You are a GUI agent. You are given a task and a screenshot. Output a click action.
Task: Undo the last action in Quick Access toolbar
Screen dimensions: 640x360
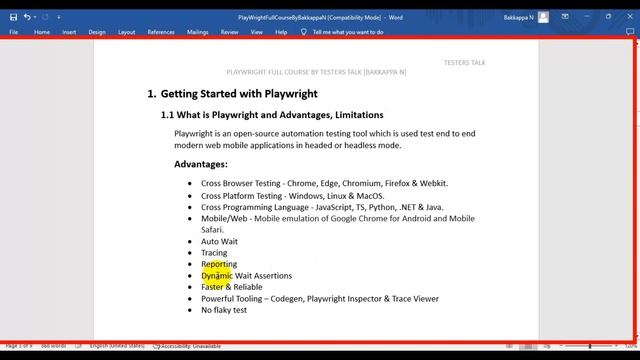click(x=27, y=17)
